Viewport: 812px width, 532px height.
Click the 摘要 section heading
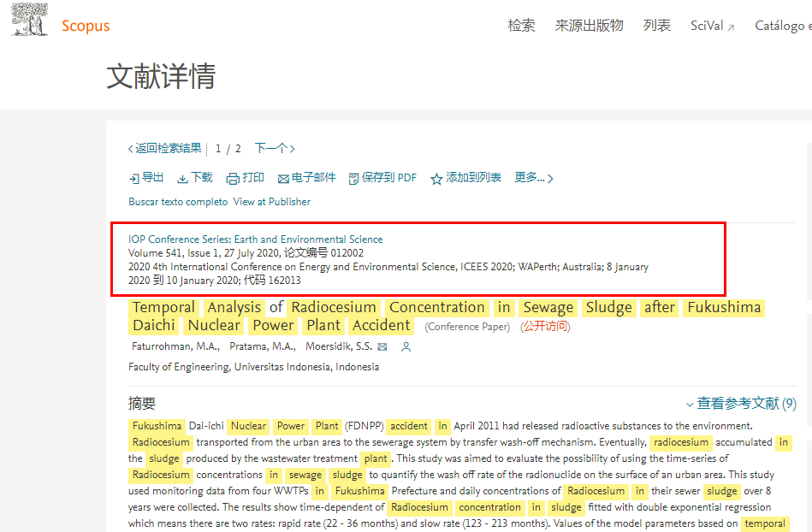[142, 404]
